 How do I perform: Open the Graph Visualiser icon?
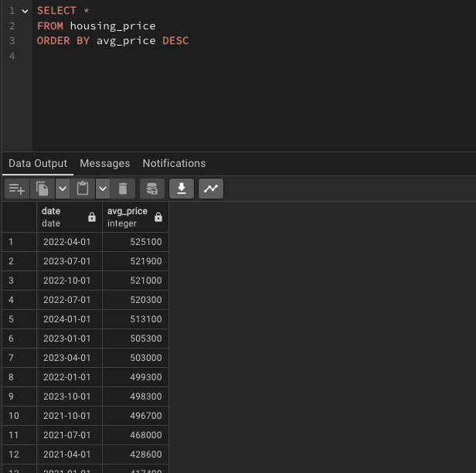coord(211,189)
